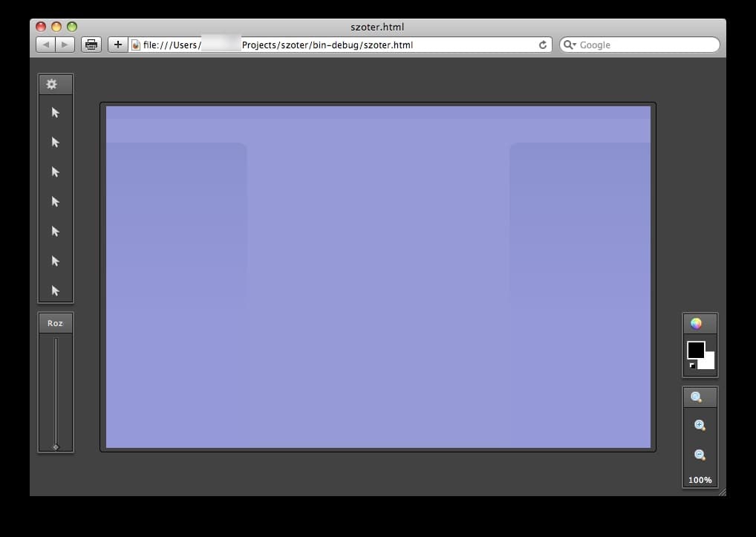Click the Roz slider thumb
Viewport: 756px width, 537px height.
[56, 446]
